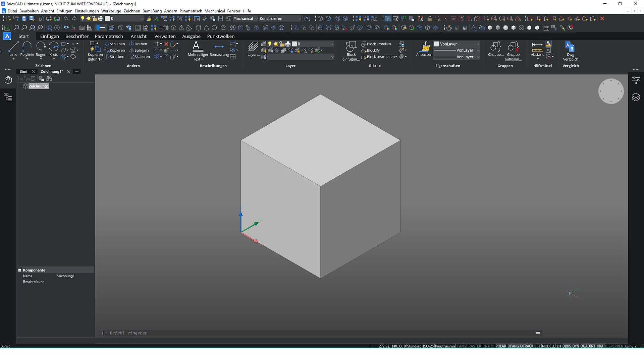
Task: Expand Block bearbeiten dropdown
Action: click(396, 57)
